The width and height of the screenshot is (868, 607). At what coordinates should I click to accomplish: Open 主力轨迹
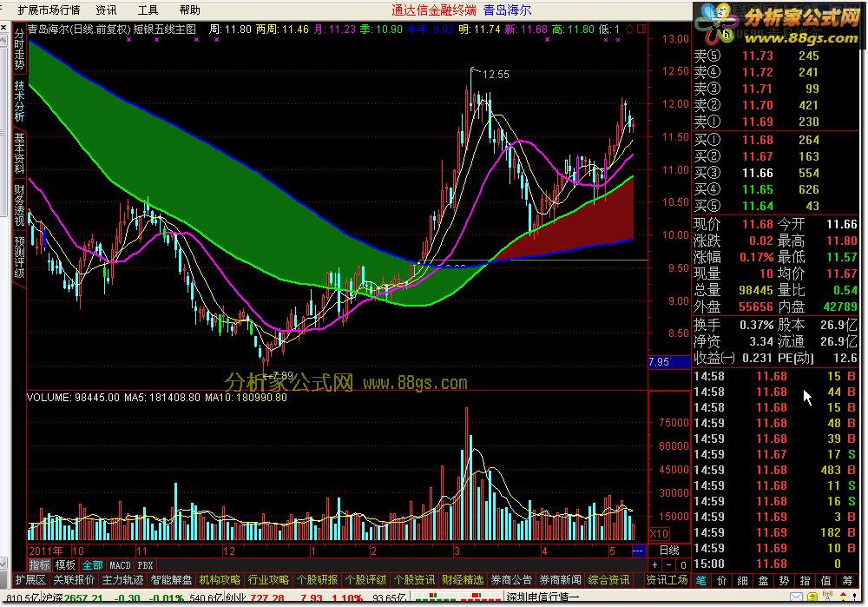123,580
